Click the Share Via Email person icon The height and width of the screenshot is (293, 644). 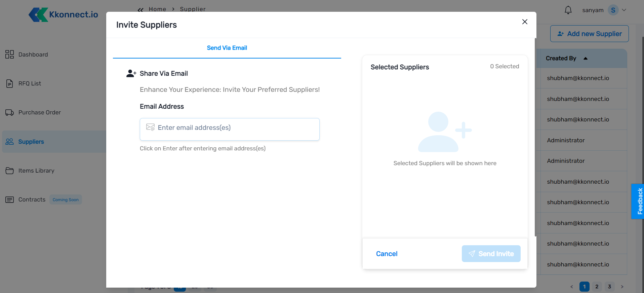click(x=131, y=73)
